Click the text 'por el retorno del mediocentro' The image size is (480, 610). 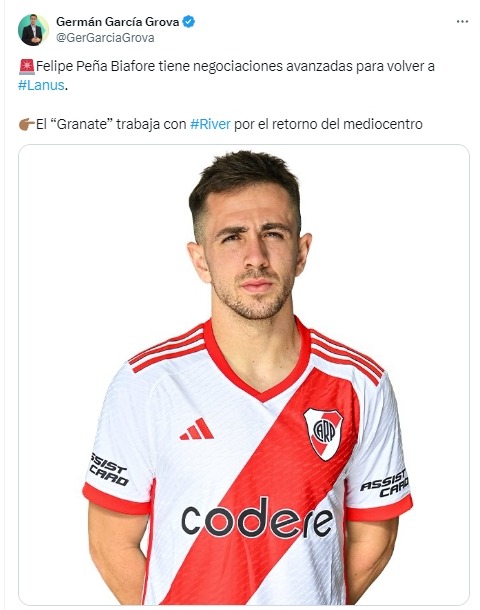[328, 124]
